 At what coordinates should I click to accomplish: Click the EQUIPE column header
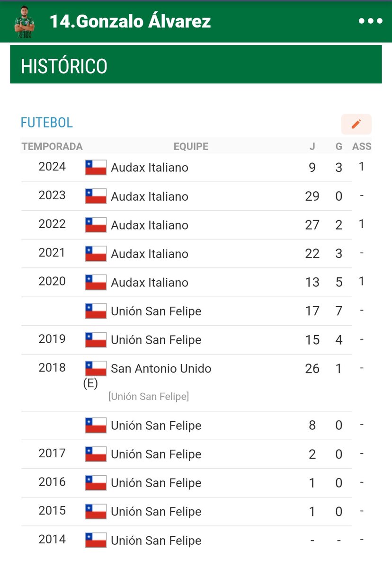(x=191, y=146)
